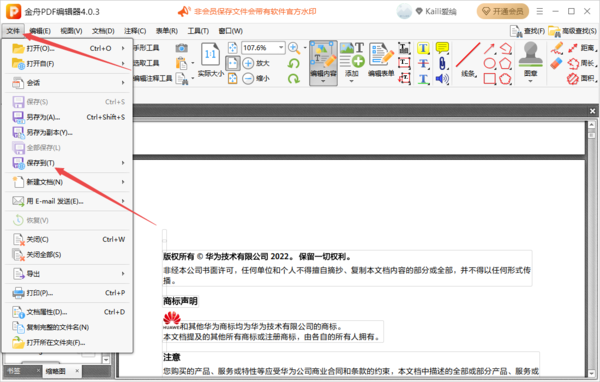The height and width of the screenshot is (382, 600).
Task: Add a yellow sticky note comment
Action: [442, 48]
